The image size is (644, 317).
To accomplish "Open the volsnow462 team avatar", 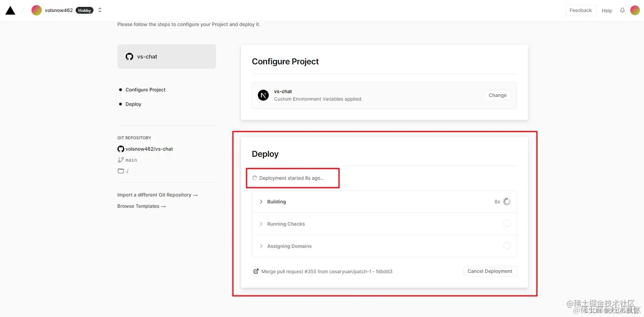I will [37, 10].
